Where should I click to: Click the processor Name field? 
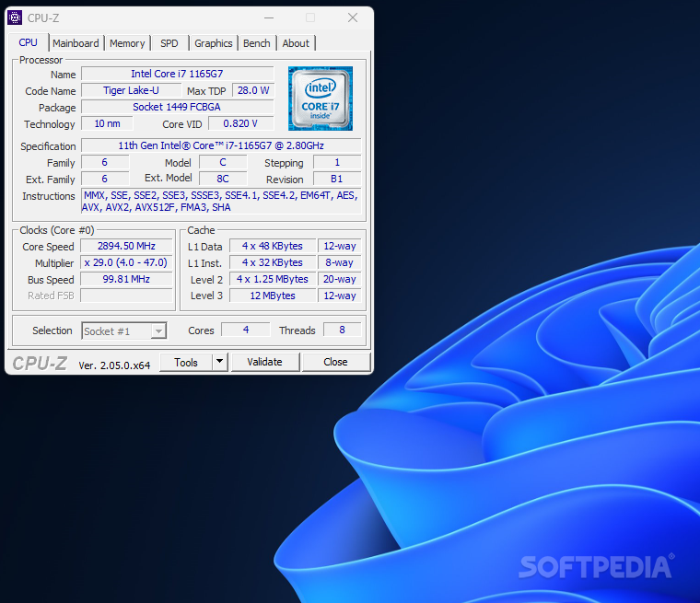(x=177, y=74)
